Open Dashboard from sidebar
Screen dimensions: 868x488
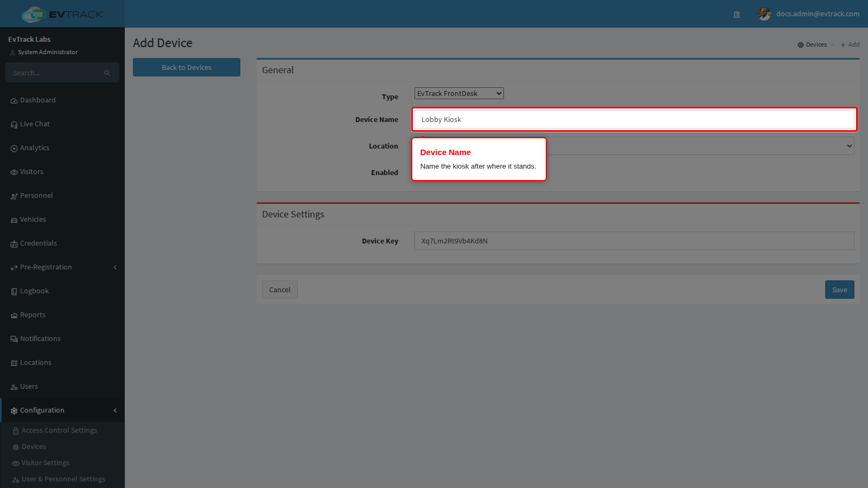coord(62,100)
